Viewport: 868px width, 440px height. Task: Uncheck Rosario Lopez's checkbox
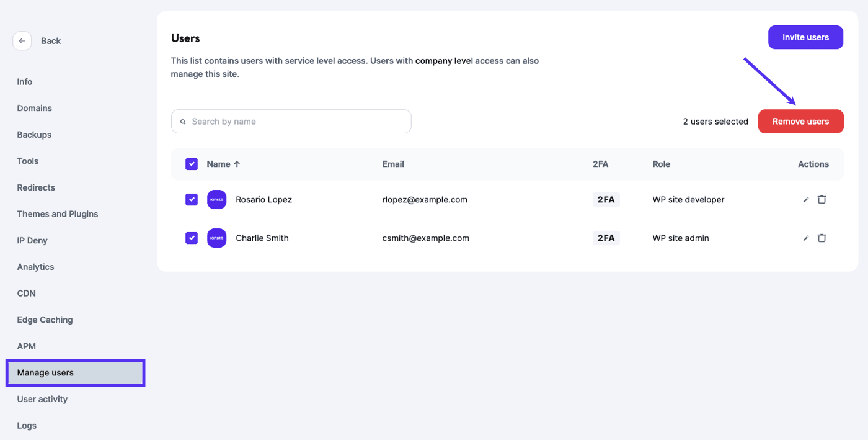[x=192, y=200]
